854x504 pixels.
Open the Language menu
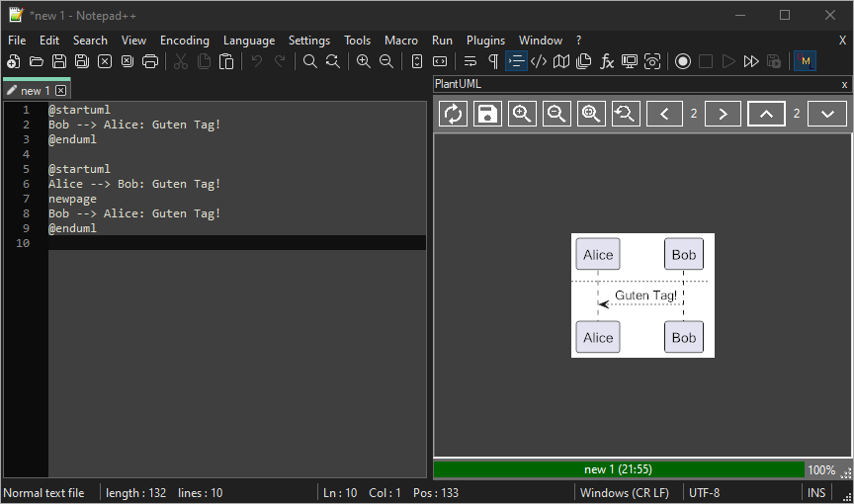(249, 41)
